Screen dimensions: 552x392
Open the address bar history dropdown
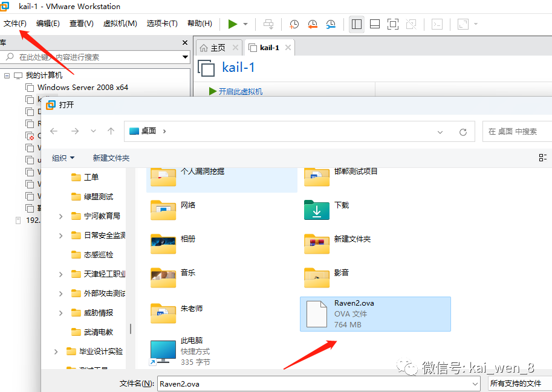[x=440, y=132]
